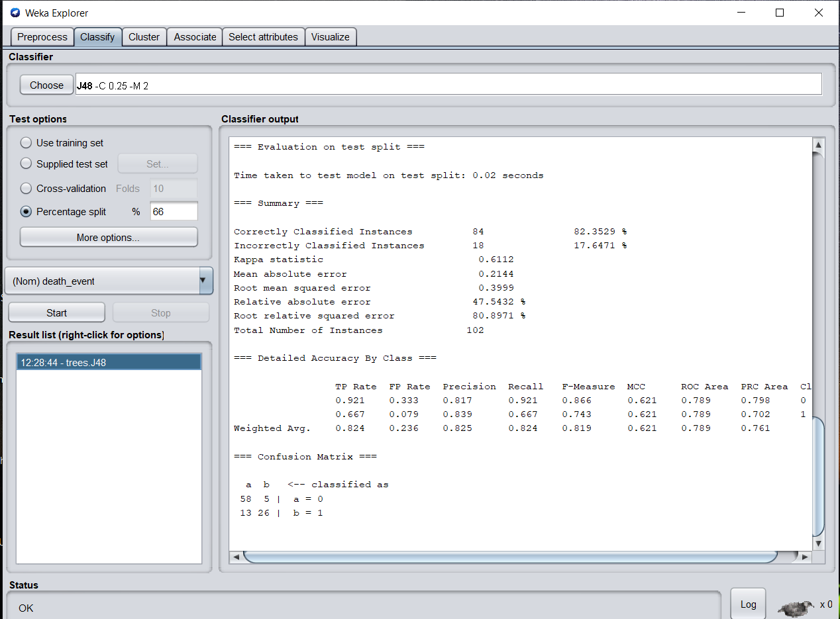Click the Confusion Matrix heading
Image resolution: width=840 pixels, height=619 pixels.
pos(305,457)
